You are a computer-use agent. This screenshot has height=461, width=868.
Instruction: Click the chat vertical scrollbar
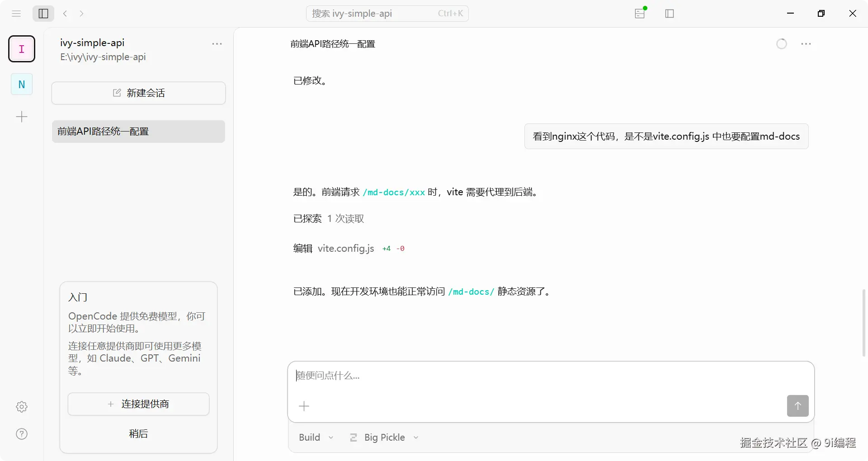864,323
